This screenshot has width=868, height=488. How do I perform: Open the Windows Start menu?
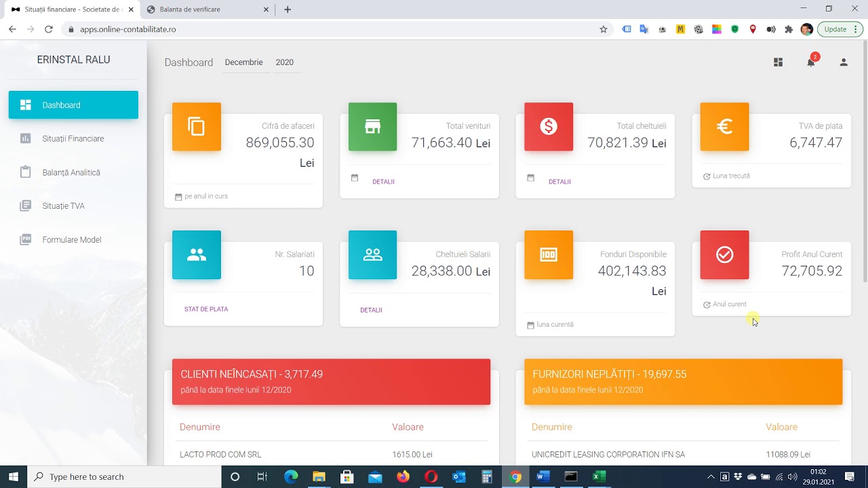tap(14, 476)
